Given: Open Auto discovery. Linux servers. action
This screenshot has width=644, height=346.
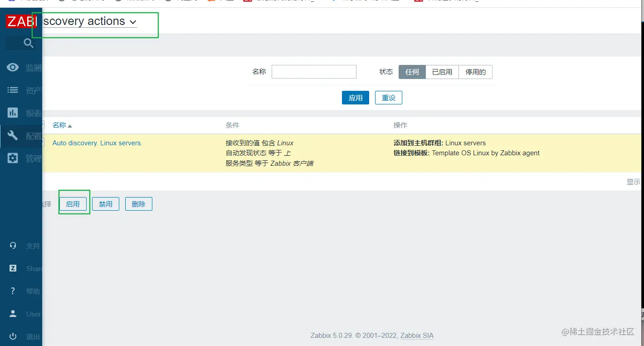Looking at the screenshot, I should pyautogui.click(x=98, y=143).
